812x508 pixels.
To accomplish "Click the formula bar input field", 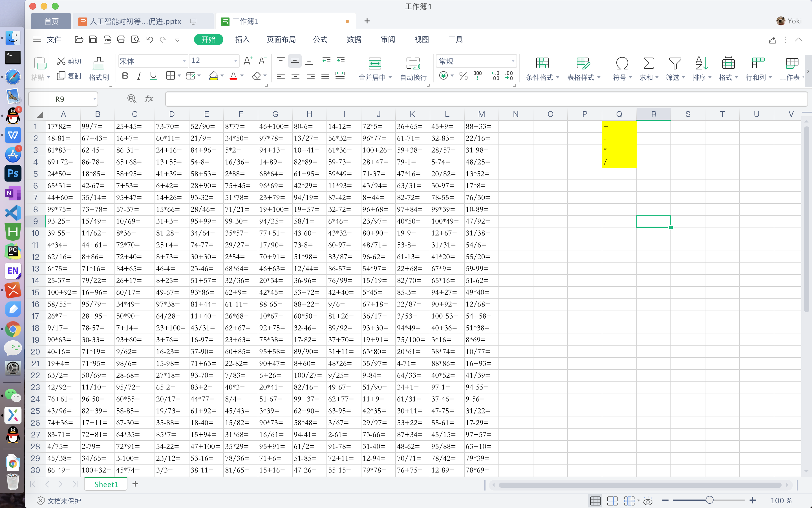I will click(x=486, y=99).
